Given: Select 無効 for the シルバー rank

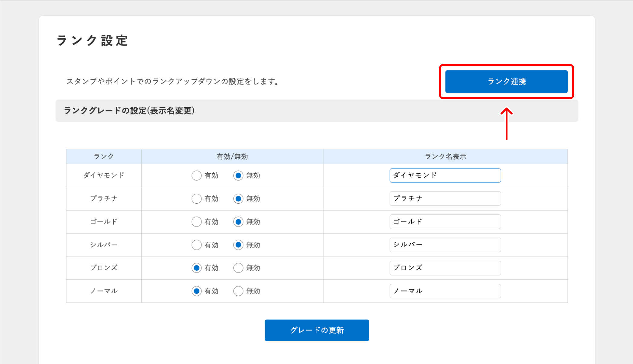Looking at the screenshot, I should pyautogui.click(x=238, y=245).
